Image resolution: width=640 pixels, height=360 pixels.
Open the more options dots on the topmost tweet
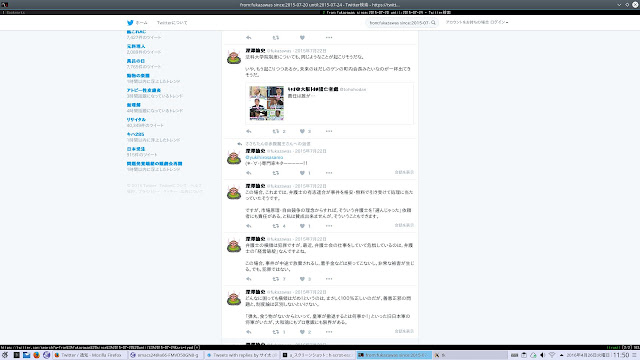[329, 38]
